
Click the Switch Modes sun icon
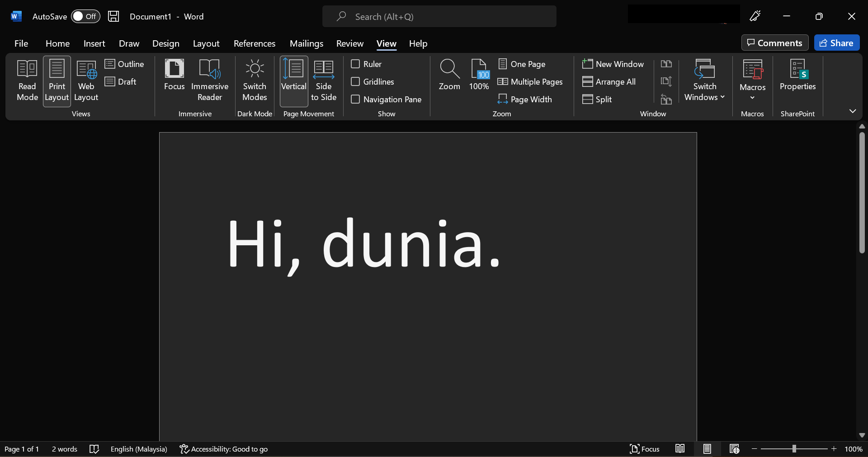255,69
